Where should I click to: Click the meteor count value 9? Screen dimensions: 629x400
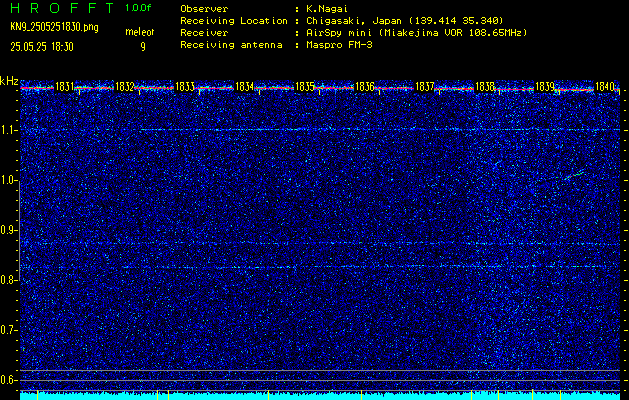[143, 47]
